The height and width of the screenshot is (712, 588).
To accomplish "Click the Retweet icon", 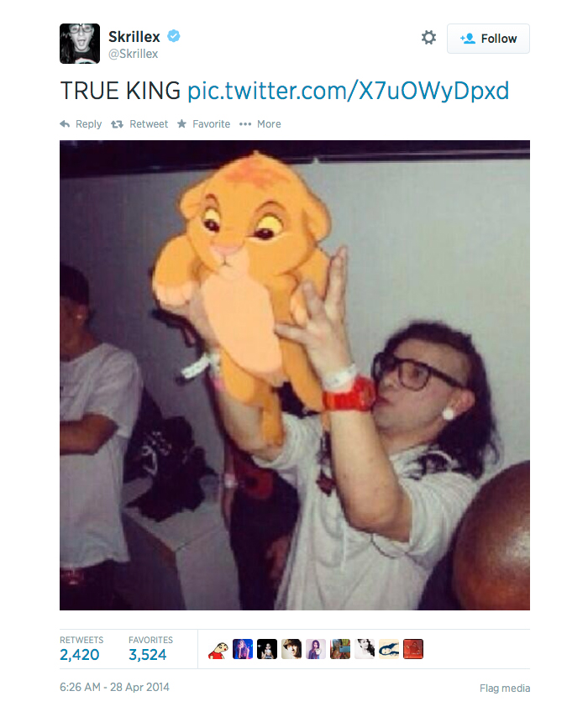I will (118, 124).
